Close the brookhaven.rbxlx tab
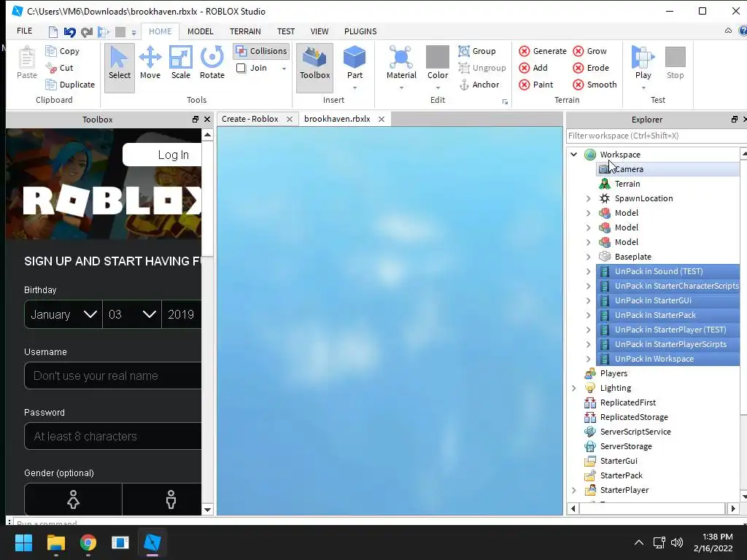 coord(382,119)
